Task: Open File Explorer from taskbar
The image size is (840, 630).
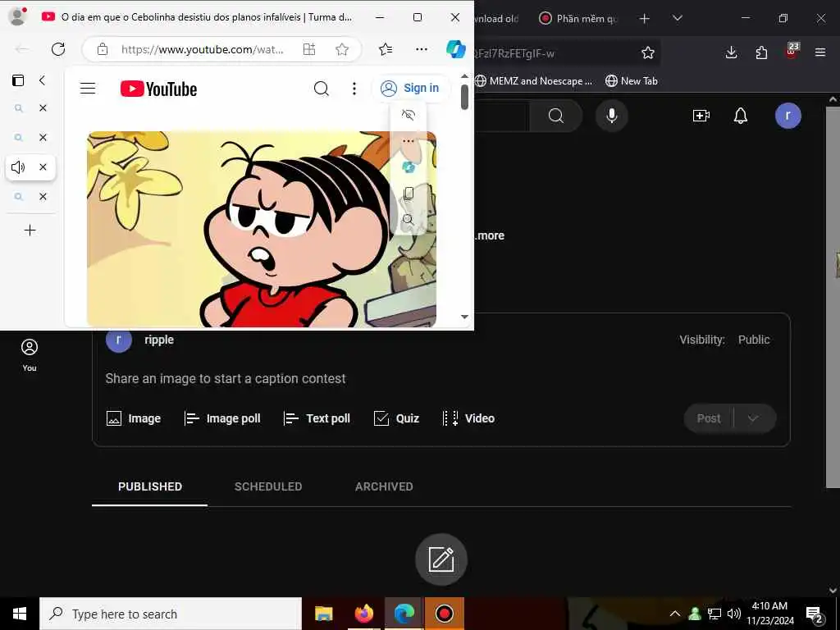Action: pyautogui.click(x=323, y=614)
